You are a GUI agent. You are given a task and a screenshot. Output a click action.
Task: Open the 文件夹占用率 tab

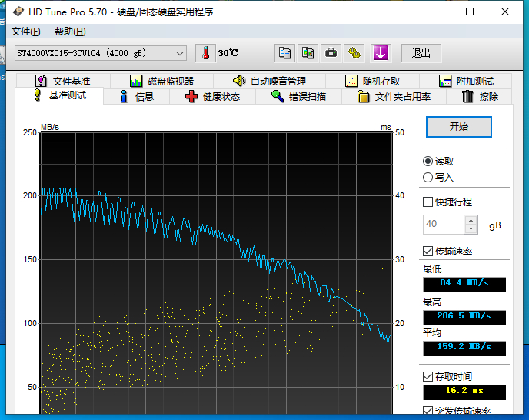394,97
